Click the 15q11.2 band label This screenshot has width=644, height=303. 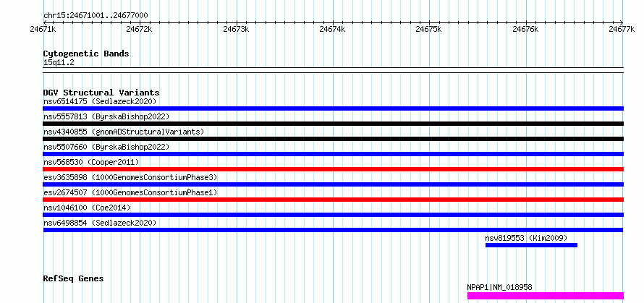click(x=59, y=63)
